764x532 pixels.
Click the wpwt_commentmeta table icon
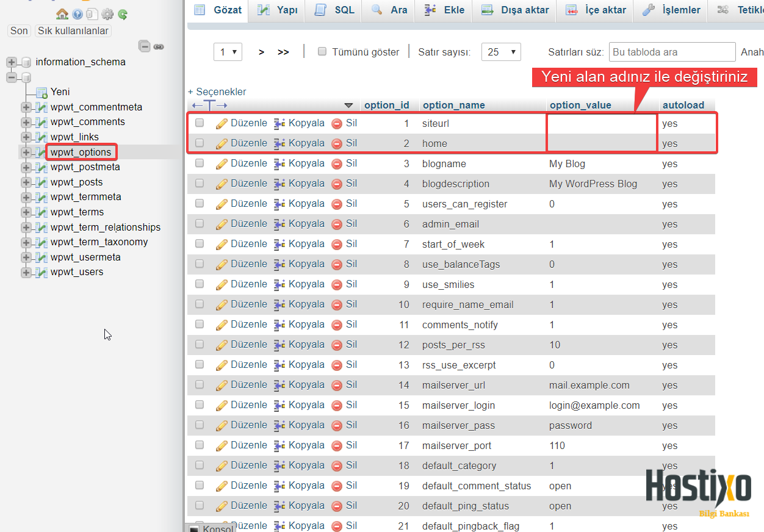[x=41, y=107]
